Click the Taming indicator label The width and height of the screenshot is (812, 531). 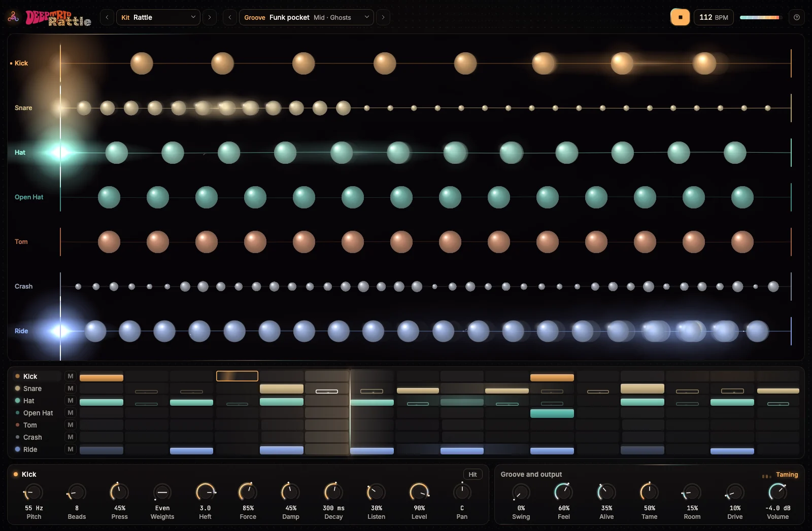click(787, 475)
